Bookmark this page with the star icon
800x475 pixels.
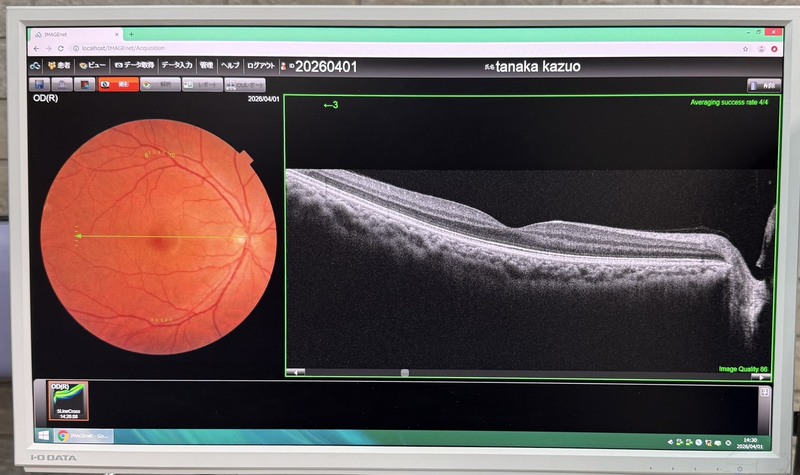[746, 48]
